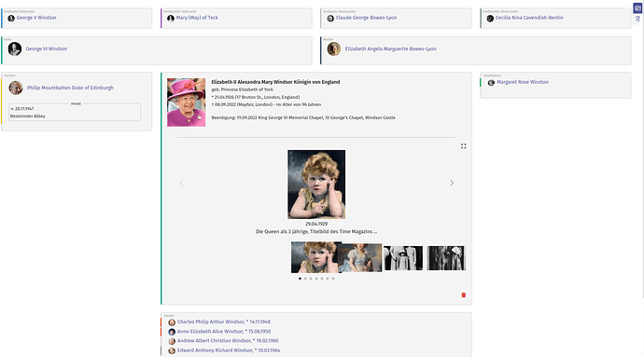Click Philip Mountbatten's portrait avatar
The height and width of the screenshot is (357, 644).
pyautogui.click(x=16, y=88)
